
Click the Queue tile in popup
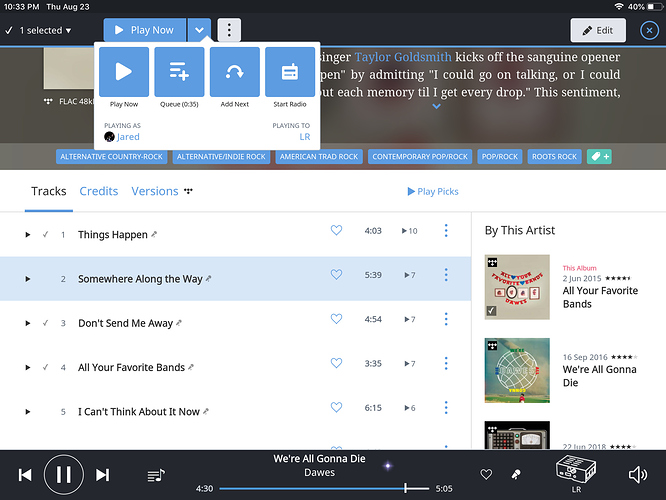coord(179,72)
